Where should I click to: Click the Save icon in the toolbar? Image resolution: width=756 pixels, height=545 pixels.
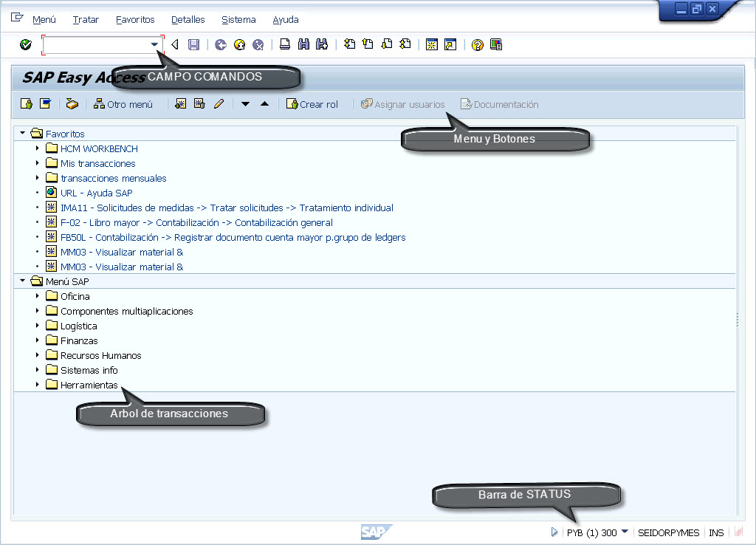pyautogui.click(x=193, y=44)
